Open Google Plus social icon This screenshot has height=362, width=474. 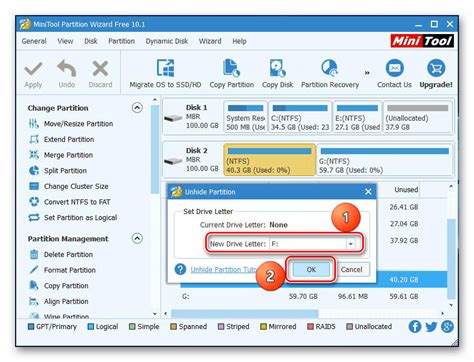(x=447, y=327)
